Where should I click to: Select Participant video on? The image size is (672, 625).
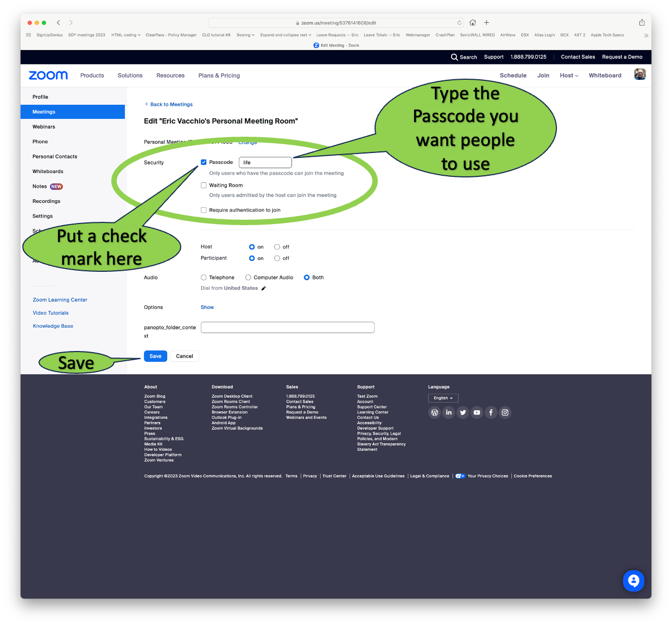tap(252, 258)
